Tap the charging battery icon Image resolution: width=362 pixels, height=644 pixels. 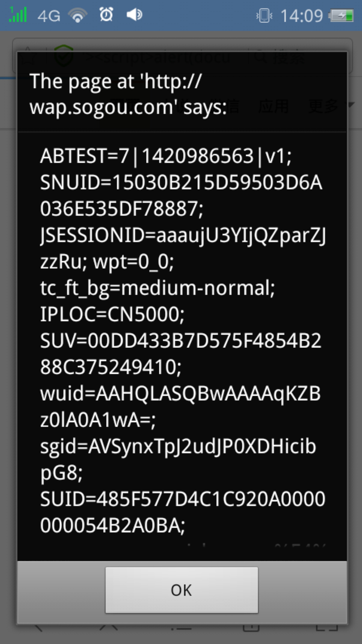pyautogui.click(x=341, y=16)
